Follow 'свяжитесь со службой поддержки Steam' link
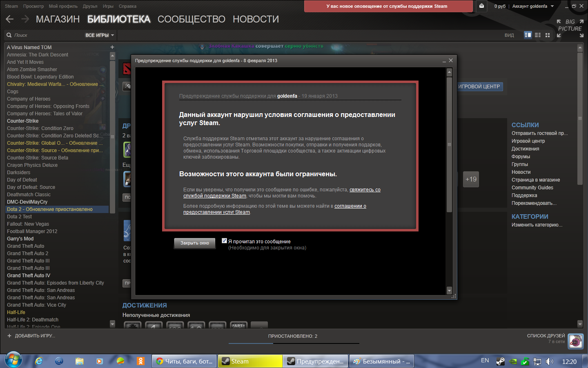 [x=282, y=193]
